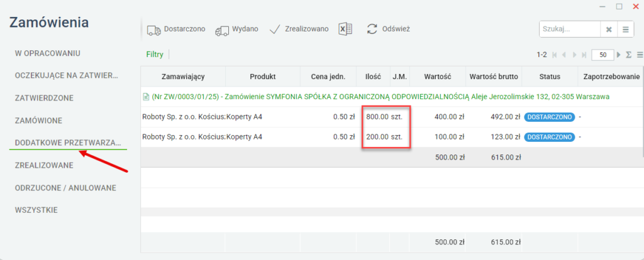Open order ZW/0003/01/25 header link
Viewport: 644px width, 260px height.
click(x=380, y=97)
